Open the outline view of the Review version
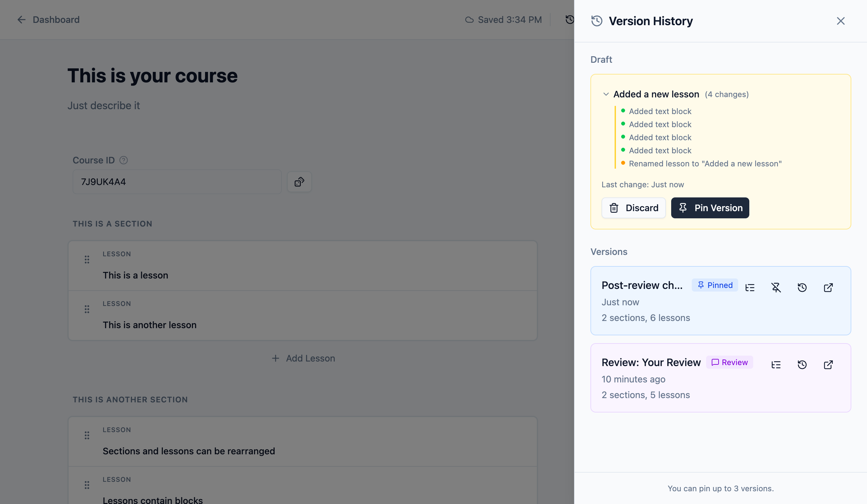This screenshot has height=504, width=867. point(776,365)
